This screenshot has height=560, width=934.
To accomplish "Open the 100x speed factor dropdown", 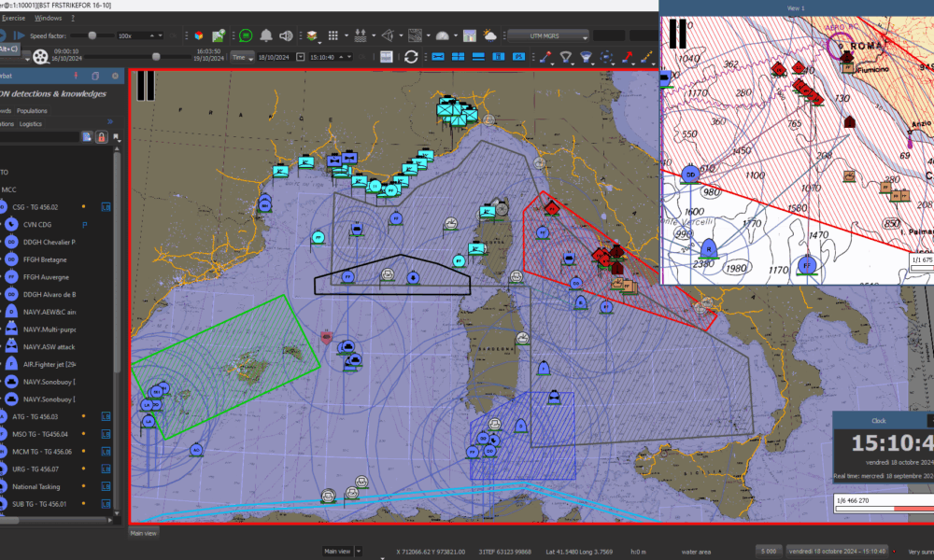I will pos(141,35).
